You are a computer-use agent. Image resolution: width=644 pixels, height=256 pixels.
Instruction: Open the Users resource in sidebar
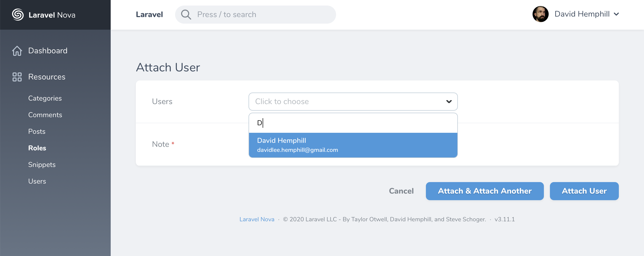(x=37, y=181)
